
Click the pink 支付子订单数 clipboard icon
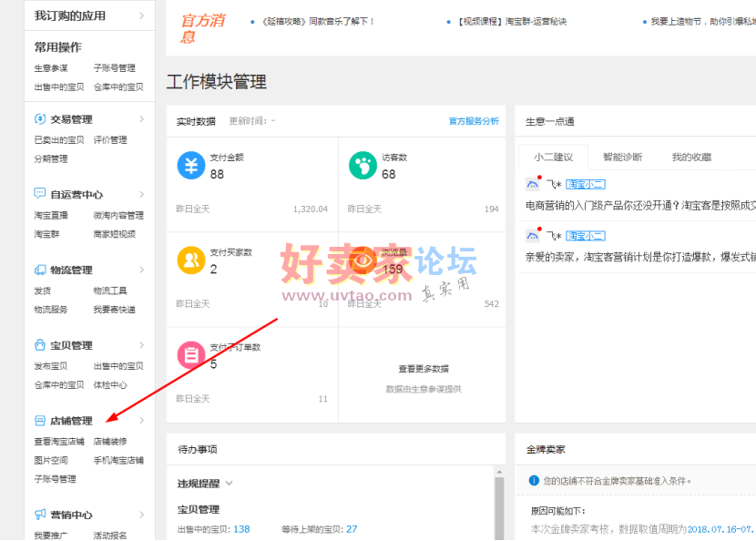click(x=190, y=355)
